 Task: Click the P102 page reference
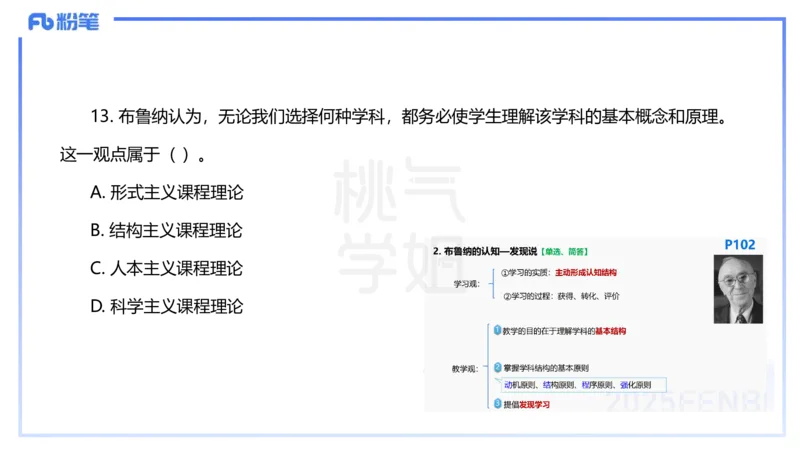pyautogui.click(x=739, y=245)
